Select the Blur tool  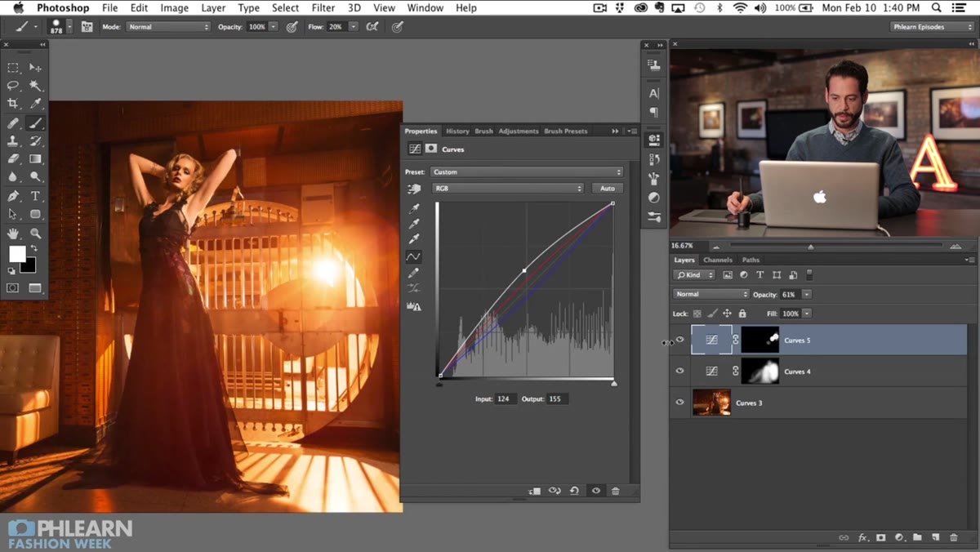click(x=13, y=176)
